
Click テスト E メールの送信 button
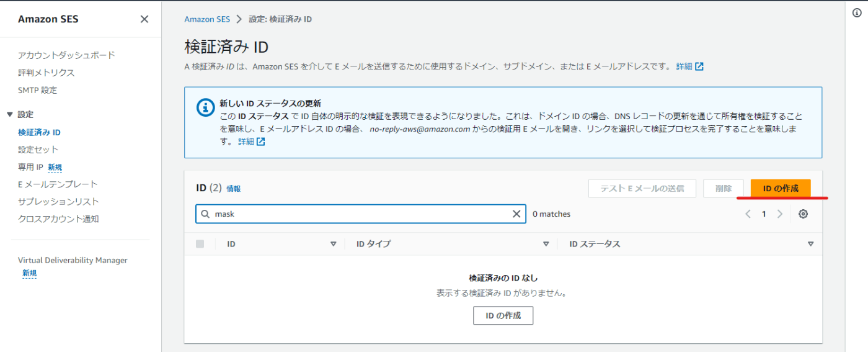[642, 189]
